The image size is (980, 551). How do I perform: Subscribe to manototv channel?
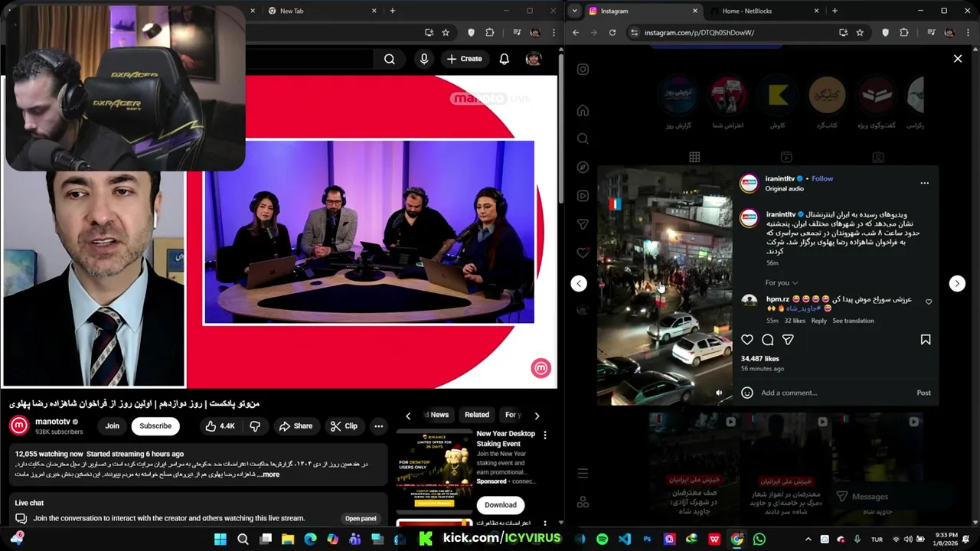[155, 426]
